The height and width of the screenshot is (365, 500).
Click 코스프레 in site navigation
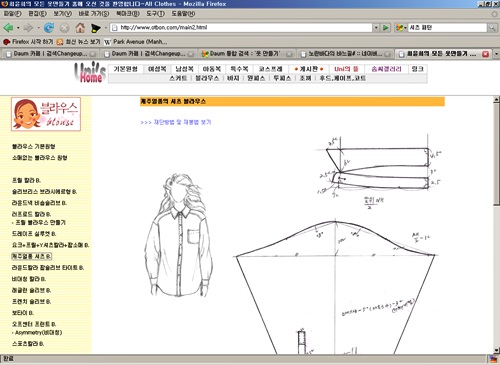[x=270, y=69]
